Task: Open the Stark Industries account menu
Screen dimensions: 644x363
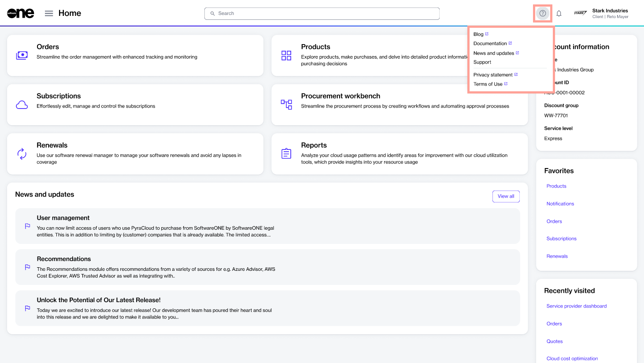Action: pos(602,13)
